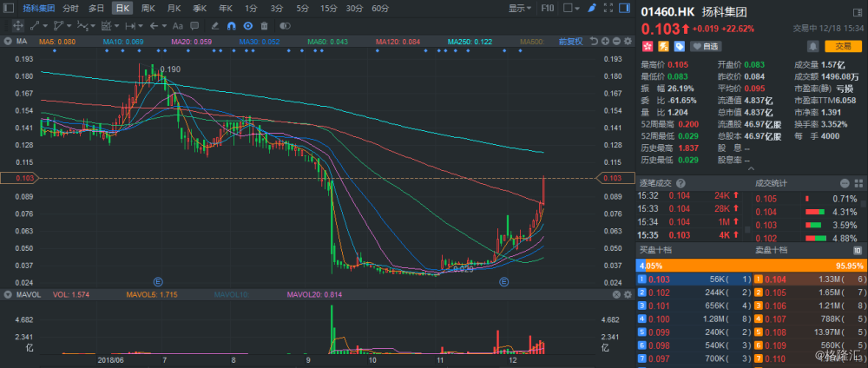Screen dimensions: 868x368
Task: Open the help icon beside 逐笔成交
Action: tap(681, 183)
